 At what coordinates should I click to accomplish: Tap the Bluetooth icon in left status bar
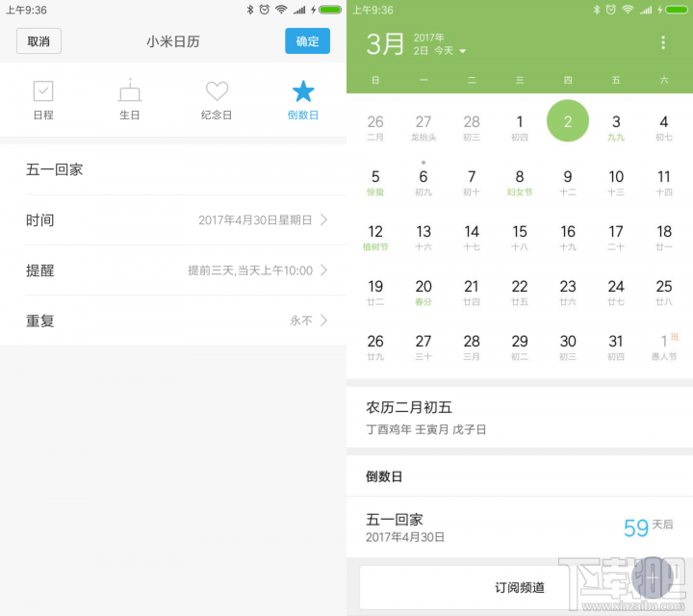point(250,10)
